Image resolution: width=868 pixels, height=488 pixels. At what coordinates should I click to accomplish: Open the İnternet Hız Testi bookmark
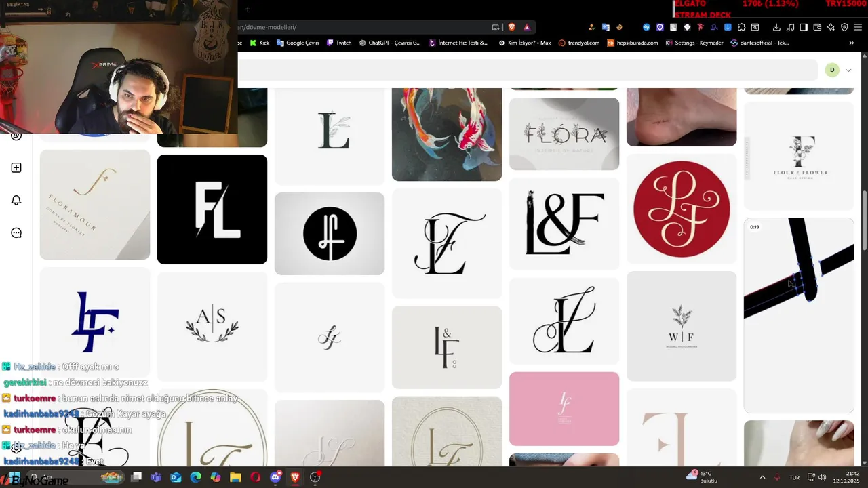click(458, 43)
